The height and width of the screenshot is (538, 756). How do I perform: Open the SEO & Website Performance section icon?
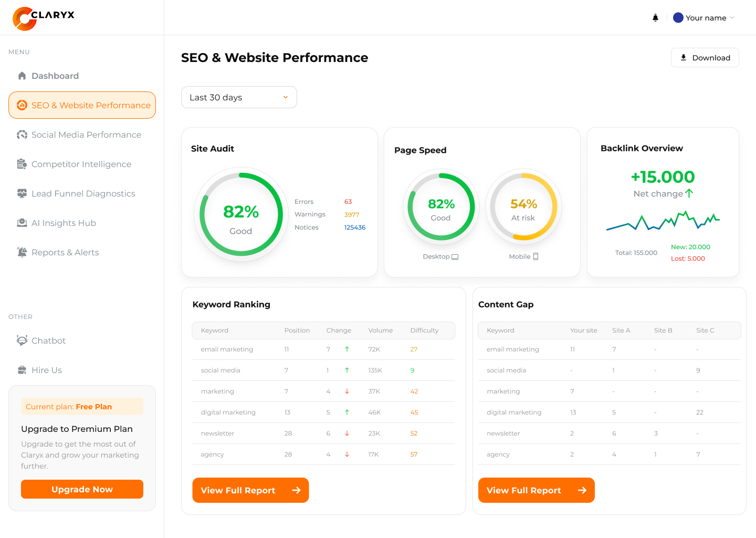22,105
